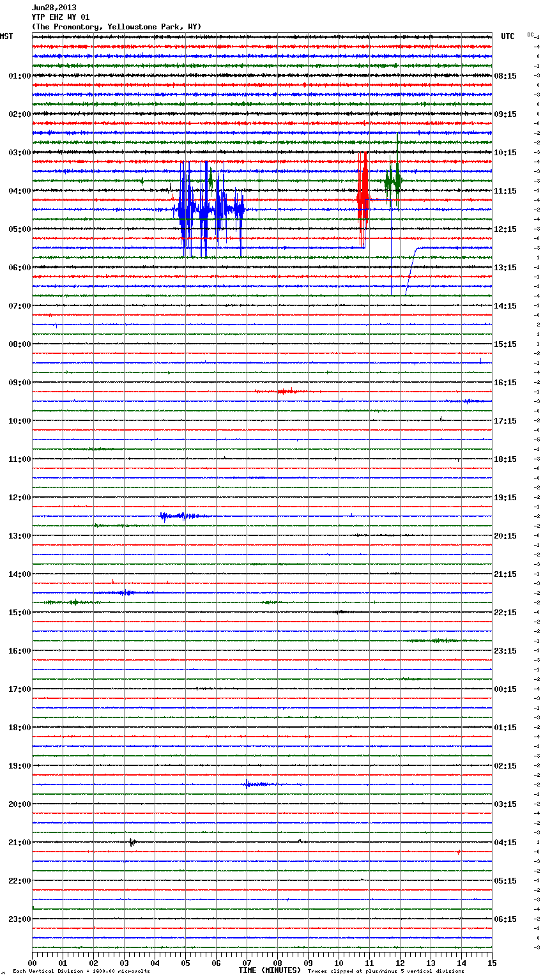Select the 21:00 MST time label
The width and height of the screenshot is (543, 980).
pos(20,843)
